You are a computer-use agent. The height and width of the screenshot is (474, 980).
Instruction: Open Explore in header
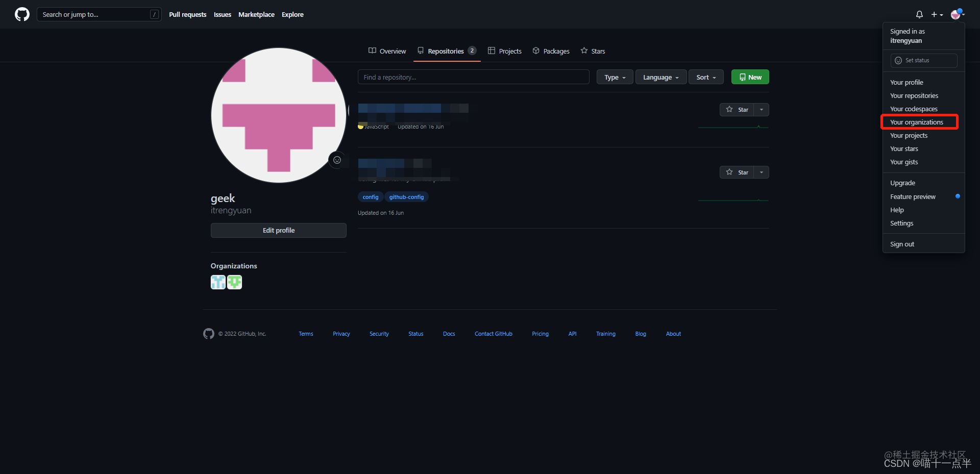(292, 14)
